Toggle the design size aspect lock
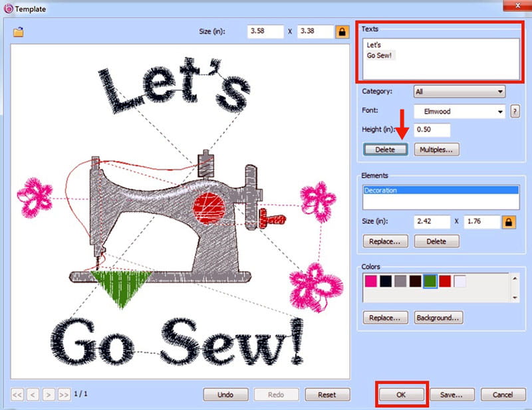This screenshot has height=410, width=532. [x=343, y=31]
